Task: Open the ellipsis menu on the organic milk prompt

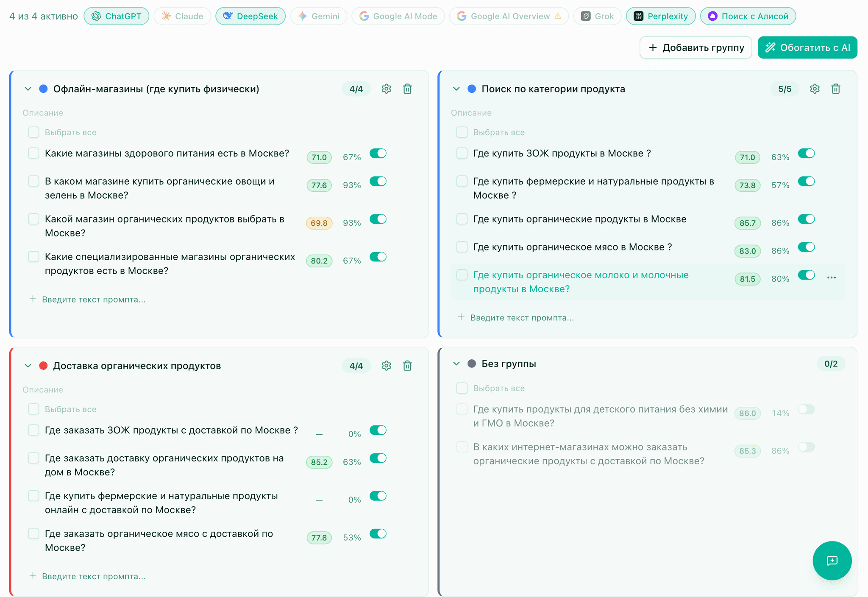Action: [x=831, y=278]
